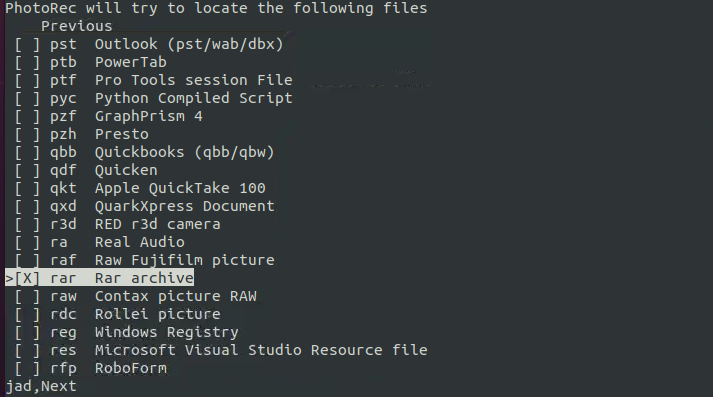Screen dimensions: 713x397
Task: Enable the ptb PowerTab checkbox
Action: pos(27,62)
